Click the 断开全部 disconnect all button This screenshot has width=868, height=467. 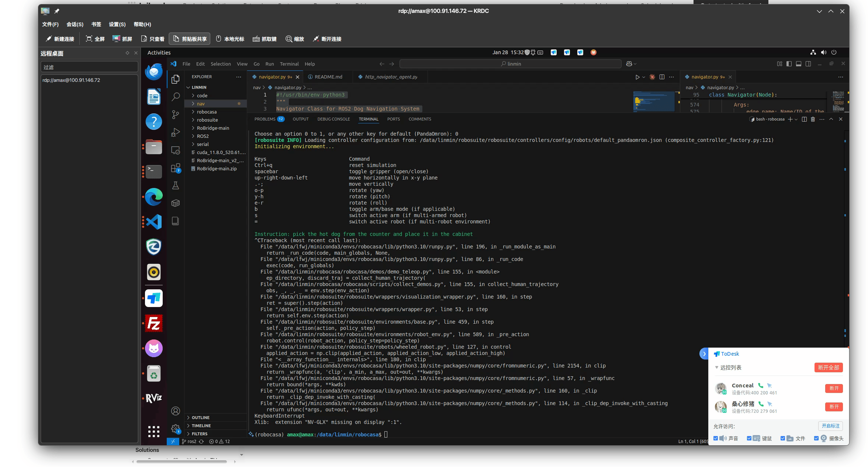828,367
